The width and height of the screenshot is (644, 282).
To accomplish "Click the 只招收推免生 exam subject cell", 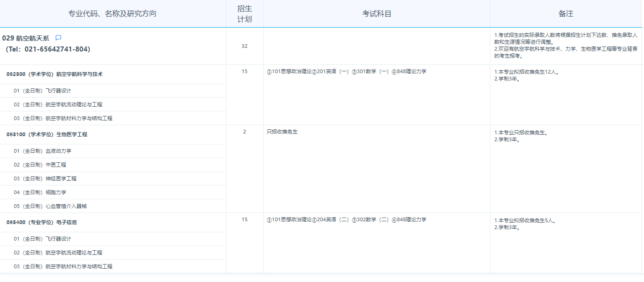I will click(282, 132).
